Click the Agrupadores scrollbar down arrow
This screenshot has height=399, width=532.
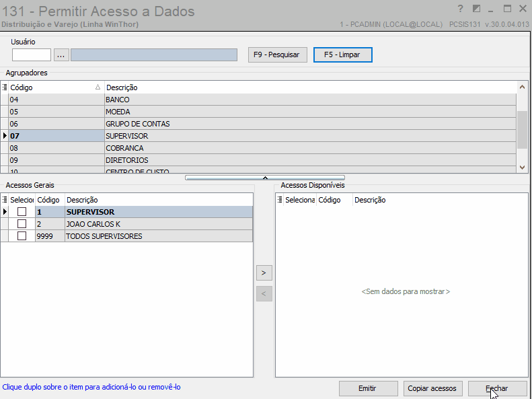[x=522, y=167]
